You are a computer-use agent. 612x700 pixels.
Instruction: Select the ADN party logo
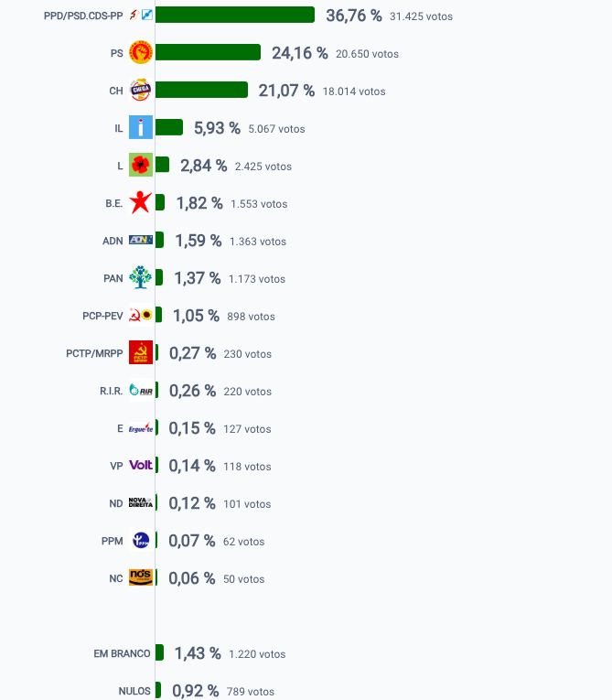[x=141, y=240]
